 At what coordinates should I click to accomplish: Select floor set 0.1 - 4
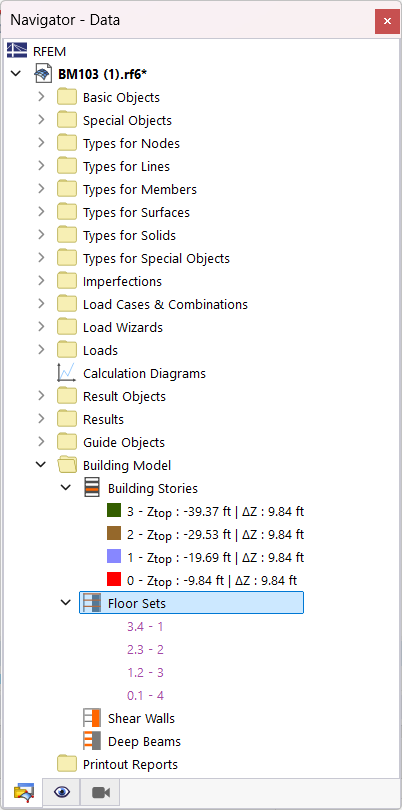[x=145, y=695]
